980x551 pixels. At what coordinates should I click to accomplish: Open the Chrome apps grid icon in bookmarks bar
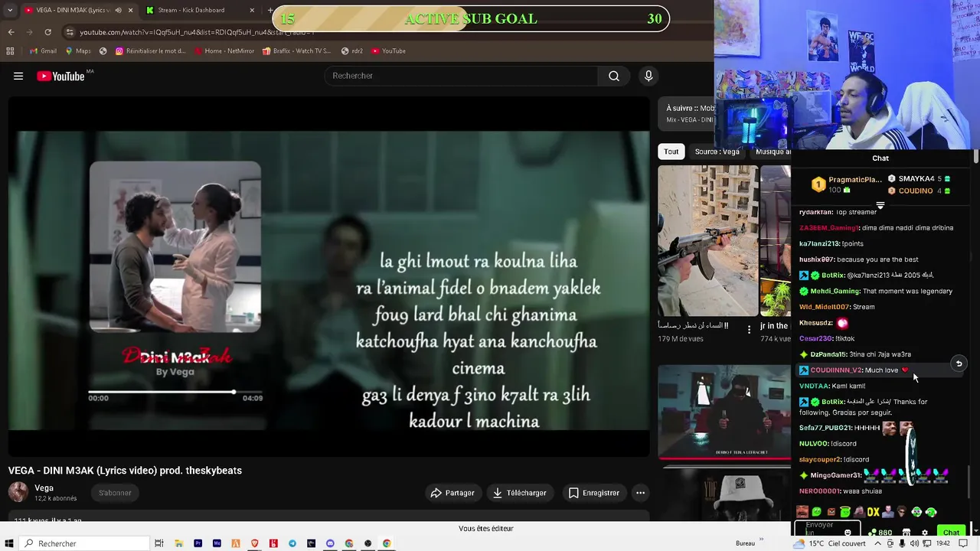[x=10, y=51]
